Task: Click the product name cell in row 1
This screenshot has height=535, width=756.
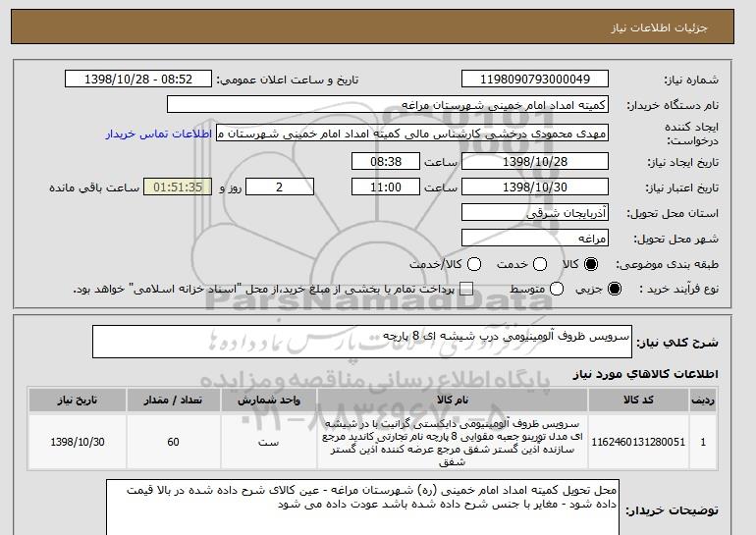Action: pyautogui.click(x=453, y=442)
